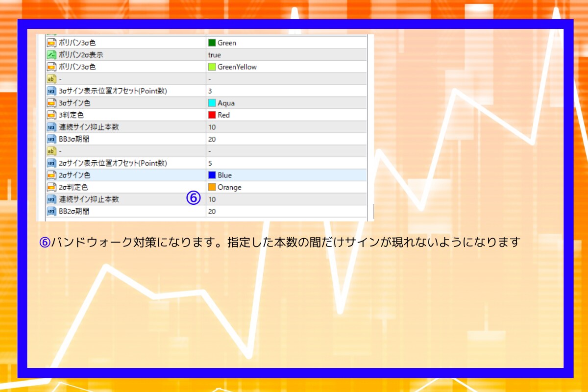This screenshot has width=588, height=392.
Task: Click the color icon of the GreenYellow ボリバン3σ色 row
Action: tap(51, 67)
